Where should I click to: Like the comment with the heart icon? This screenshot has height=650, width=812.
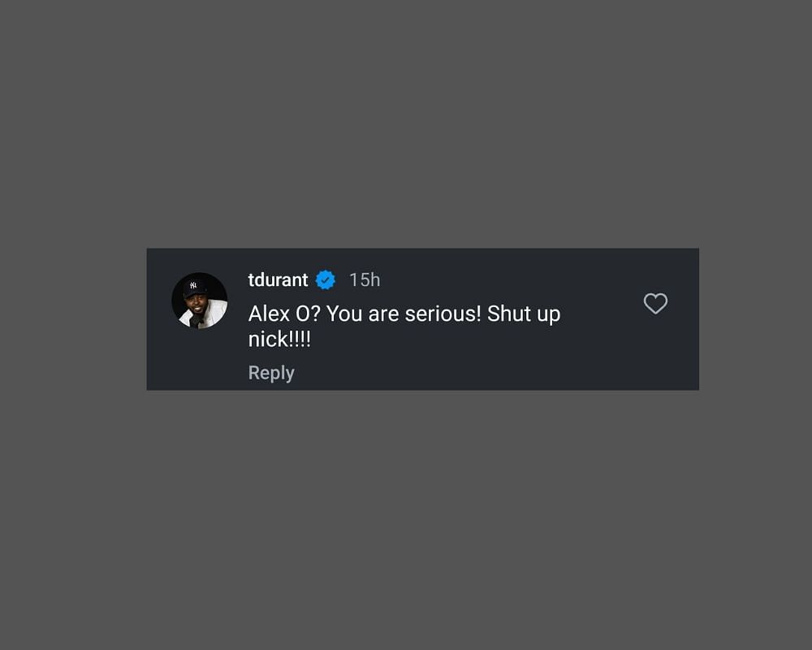coord(655,303)
